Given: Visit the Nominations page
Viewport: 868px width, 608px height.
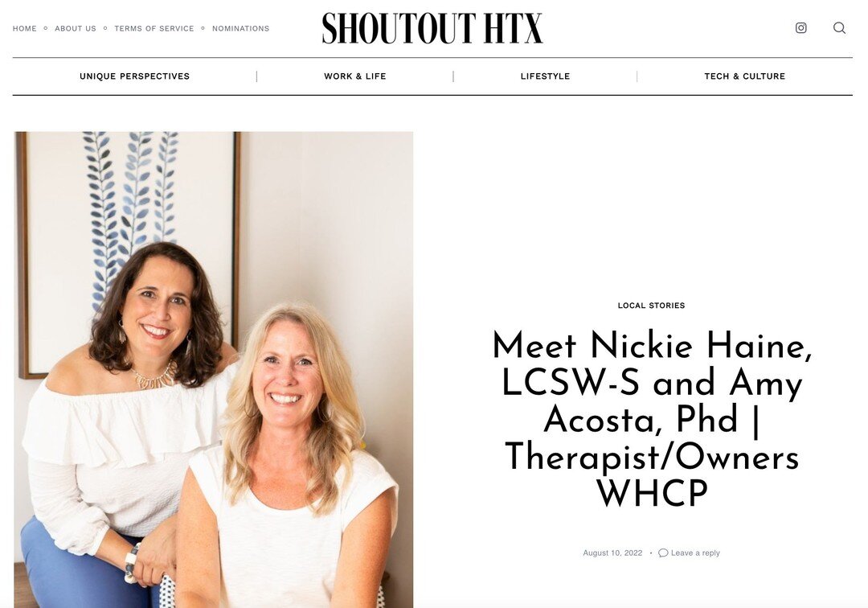Looking at the screenshot, I should (241, 28).
